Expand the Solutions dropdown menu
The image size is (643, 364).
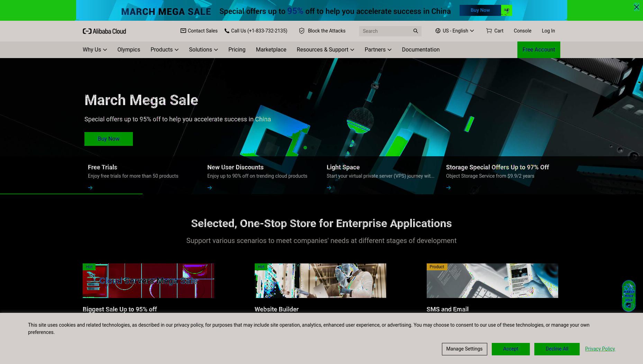click(x=203, y=50)
